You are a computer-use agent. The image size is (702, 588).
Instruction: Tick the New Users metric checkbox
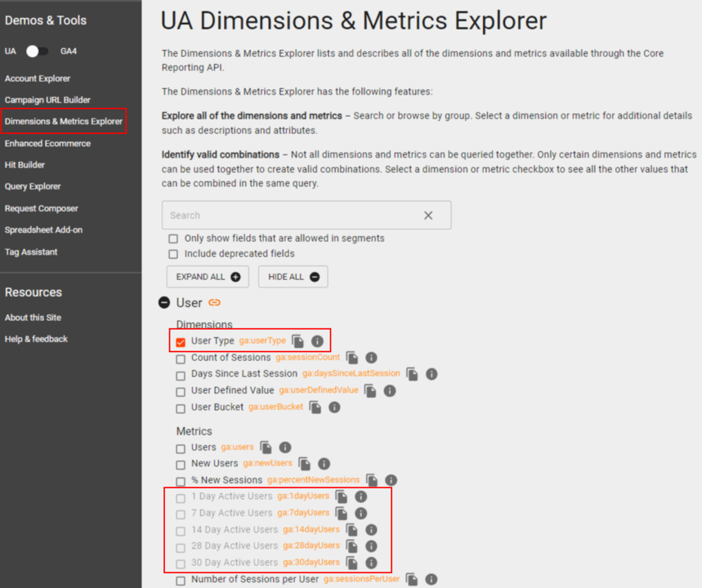click(x=181, y=465)
